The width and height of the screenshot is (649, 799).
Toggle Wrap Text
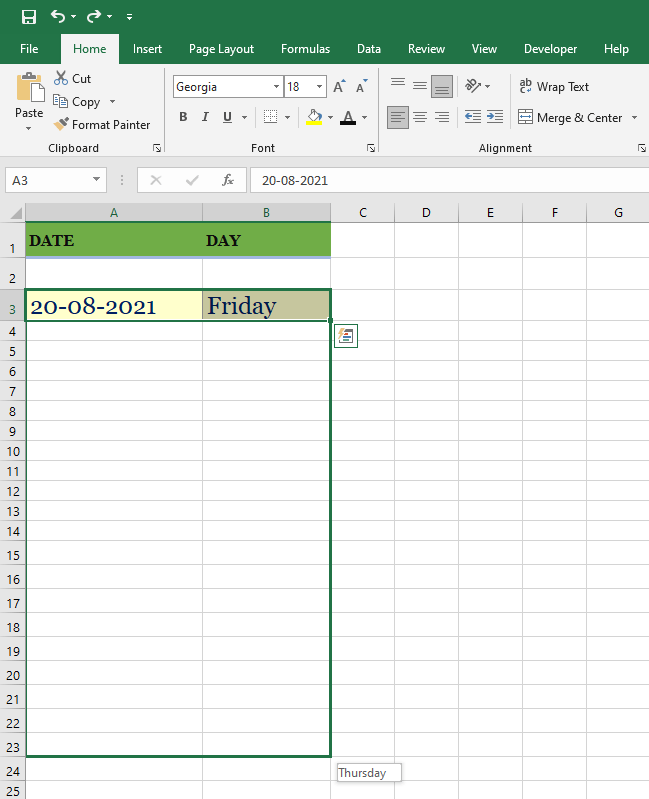pos(554,87)
